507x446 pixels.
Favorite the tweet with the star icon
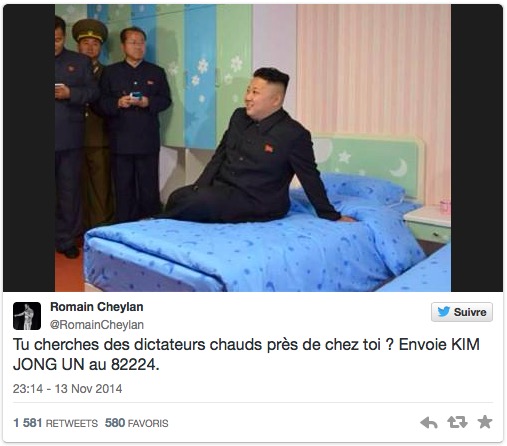(x=485, y=422)
